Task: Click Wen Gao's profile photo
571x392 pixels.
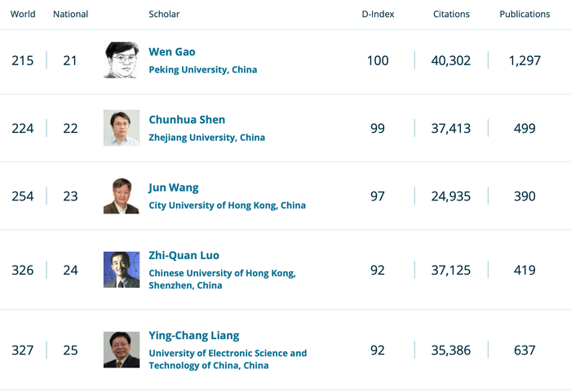Action: 121,60
